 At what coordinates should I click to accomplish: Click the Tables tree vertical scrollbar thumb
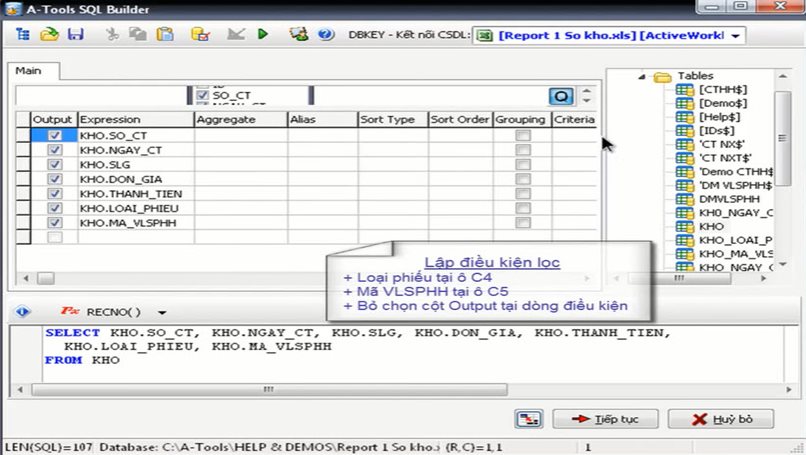tap(782, 138)
